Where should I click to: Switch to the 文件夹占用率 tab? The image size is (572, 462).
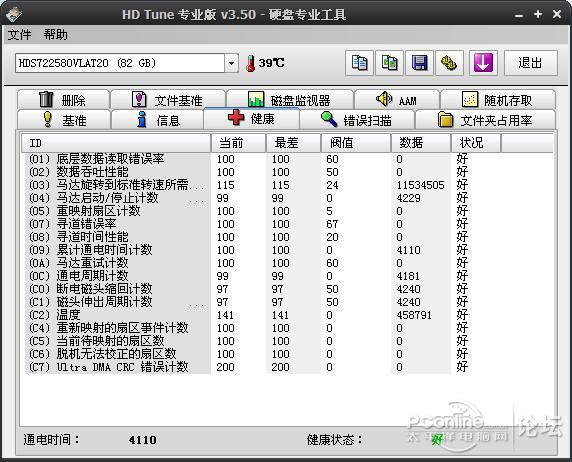pyautogui.click(x=486, y=120)
